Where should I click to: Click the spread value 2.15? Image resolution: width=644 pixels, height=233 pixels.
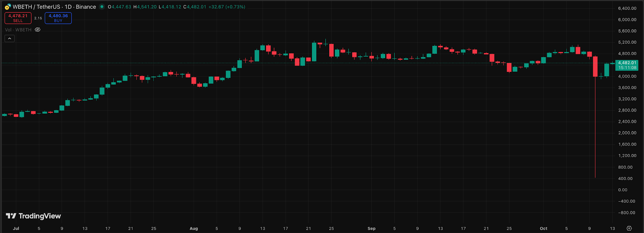38,18
